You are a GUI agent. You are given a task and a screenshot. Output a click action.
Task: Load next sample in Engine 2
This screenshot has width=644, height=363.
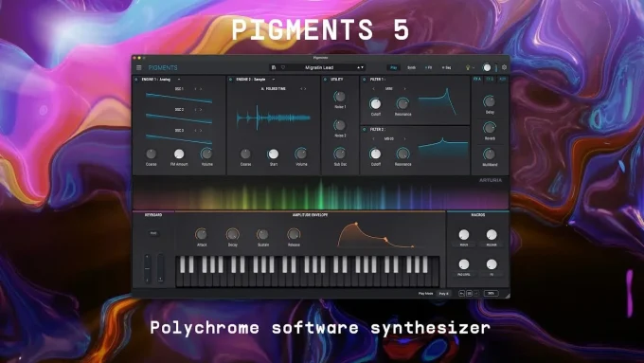(x=305, y=89)
